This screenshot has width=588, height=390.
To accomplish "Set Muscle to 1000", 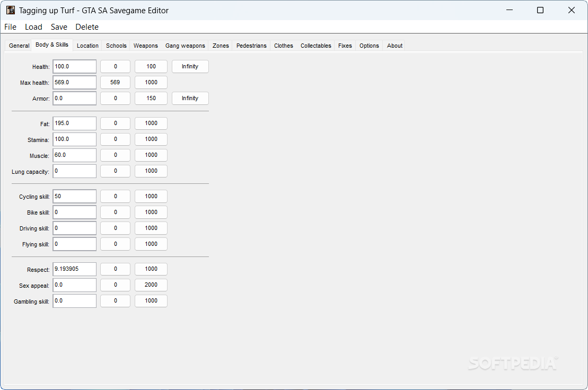I will coord(151,155).
